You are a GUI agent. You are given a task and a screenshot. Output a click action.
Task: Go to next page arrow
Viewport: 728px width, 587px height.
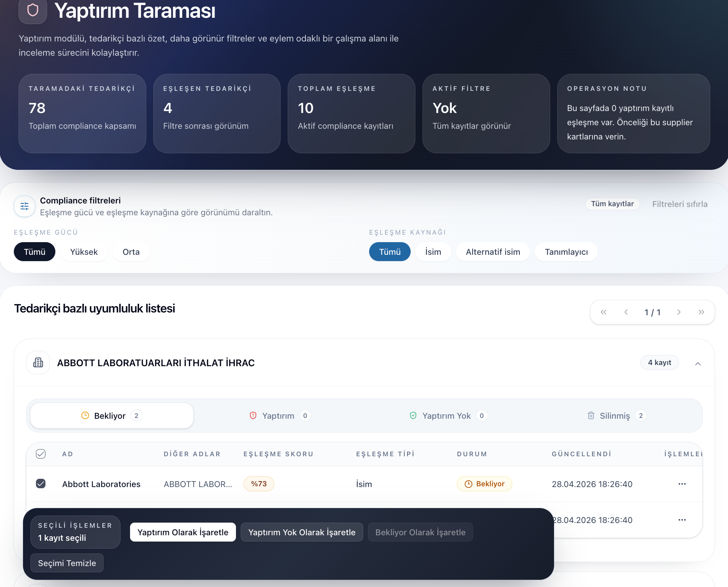pos(679,312)
